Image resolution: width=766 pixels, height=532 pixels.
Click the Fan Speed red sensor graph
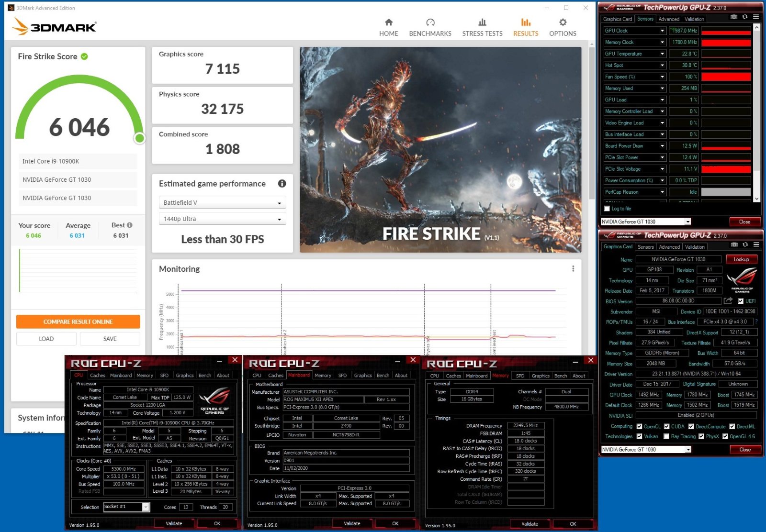(x=726, y=77)
